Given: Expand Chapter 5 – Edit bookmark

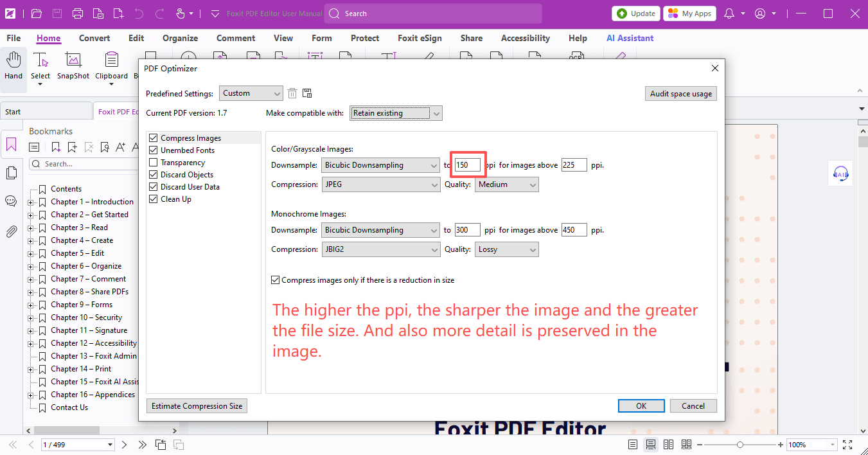Looking at the screenshot, I should [x=31, y=253].
